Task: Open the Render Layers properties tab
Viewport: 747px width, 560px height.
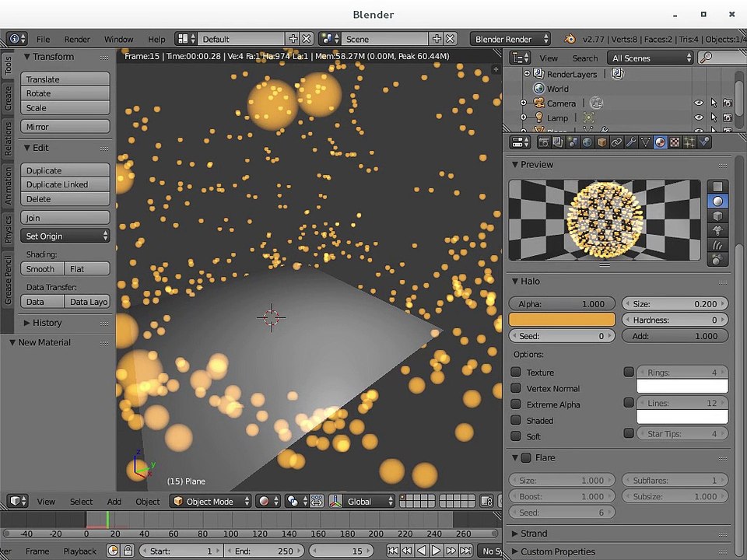Action: pos(559,142)
